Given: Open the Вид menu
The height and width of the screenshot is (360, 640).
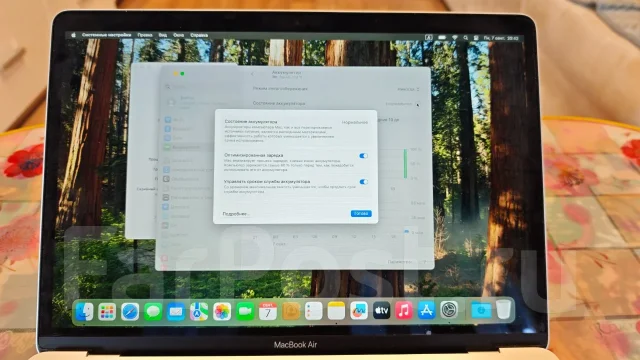Looking at the screenshot, I should point(163,35).
